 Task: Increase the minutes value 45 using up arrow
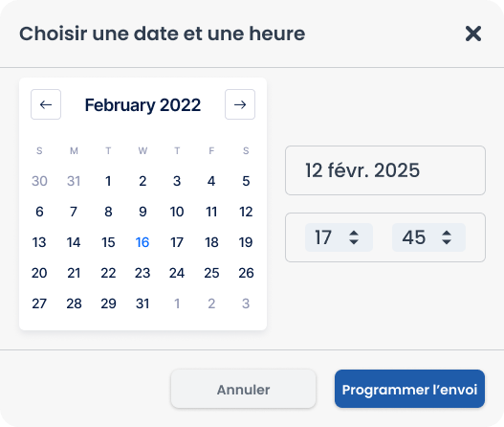[447, 233]
